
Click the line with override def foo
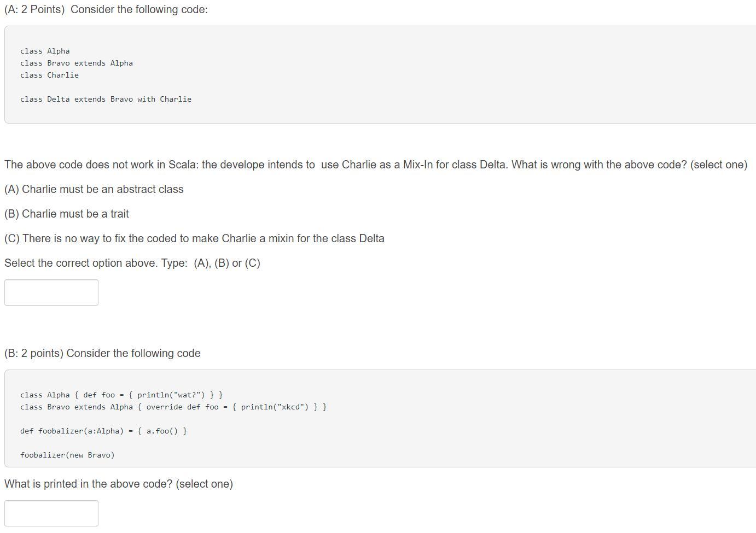(173, 407)
